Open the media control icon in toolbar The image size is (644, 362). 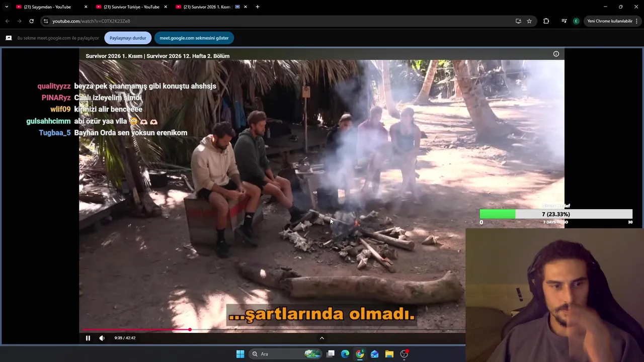[x=564, y=21]
